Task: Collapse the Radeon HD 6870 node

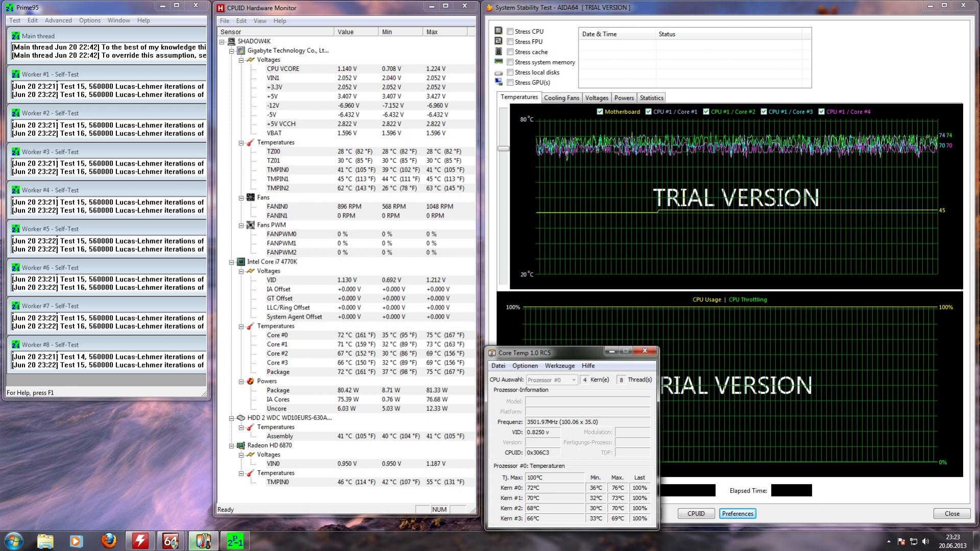Action: coord(232,445)
